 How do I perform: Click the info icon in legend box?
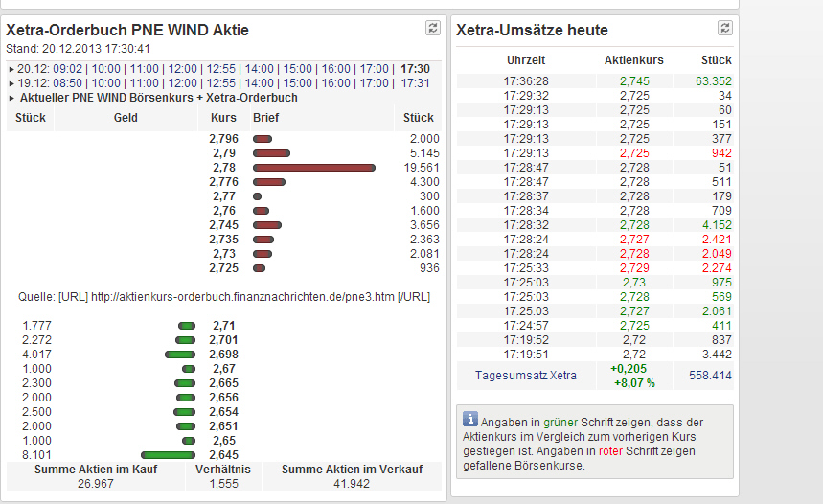(470, 419)
